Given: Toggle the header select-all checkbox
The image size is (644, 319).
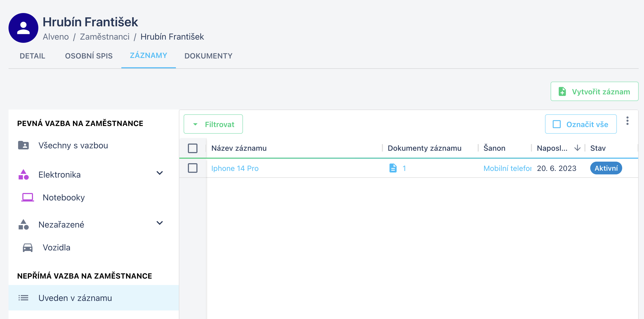Looking at the screenshot, I should 193,148.
